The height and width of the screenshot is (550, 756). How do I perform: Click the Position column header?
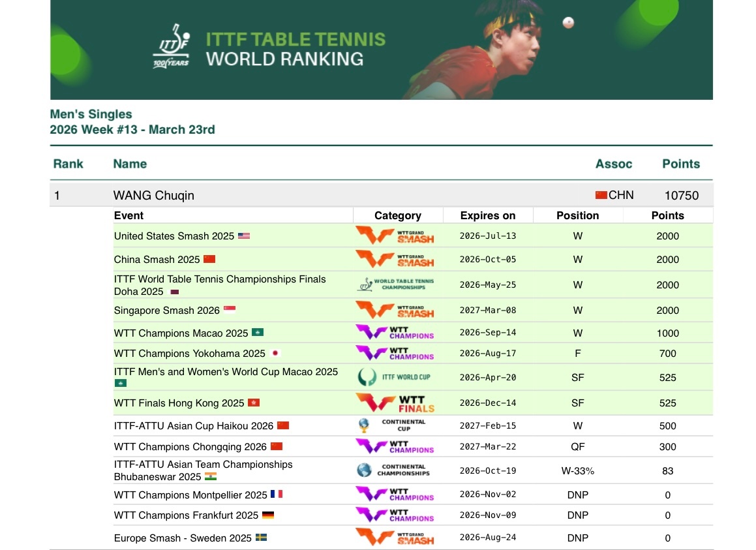(x=578, y=216)
